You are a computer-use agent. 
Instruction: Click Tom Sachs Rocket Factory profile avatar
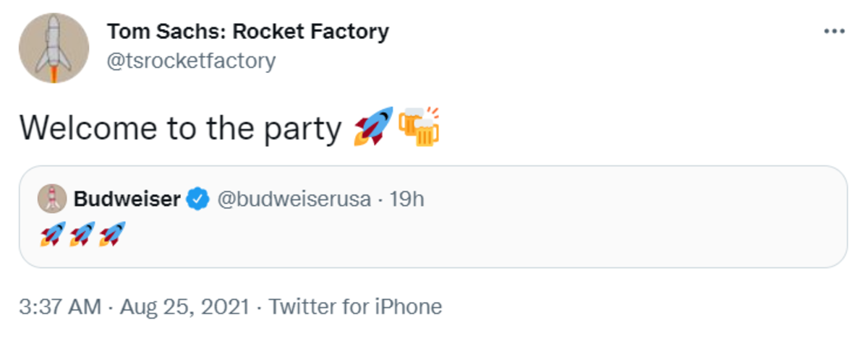(54, 48)
